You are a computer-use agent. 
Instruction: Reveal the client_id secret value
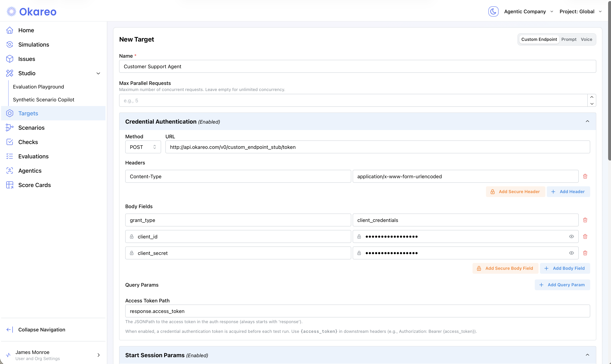572,236
